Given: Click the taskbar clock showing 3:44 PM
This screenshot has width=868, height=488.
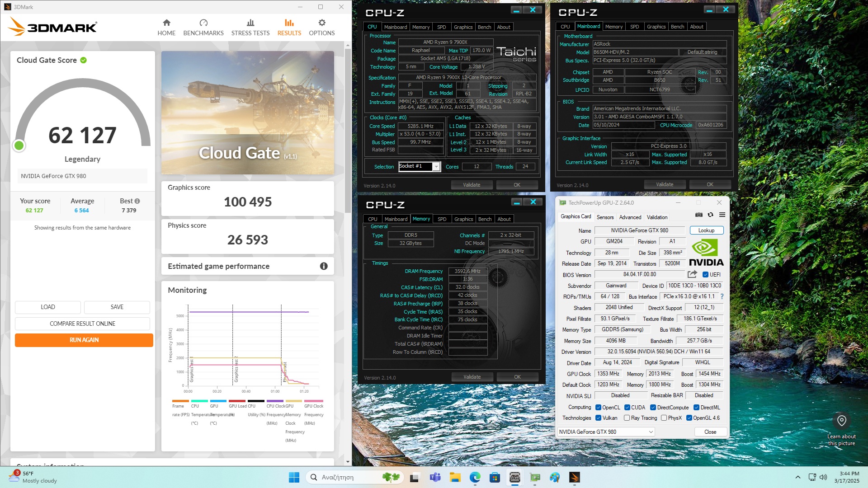Looking at the screenshot, I should click(x=846, y=477).
